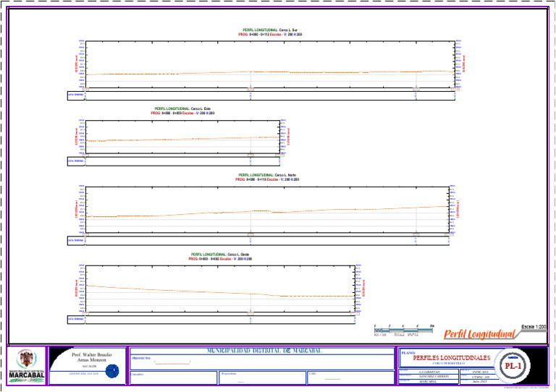
Task: Click the CAD field in title block
Action: tap(350, 378)
